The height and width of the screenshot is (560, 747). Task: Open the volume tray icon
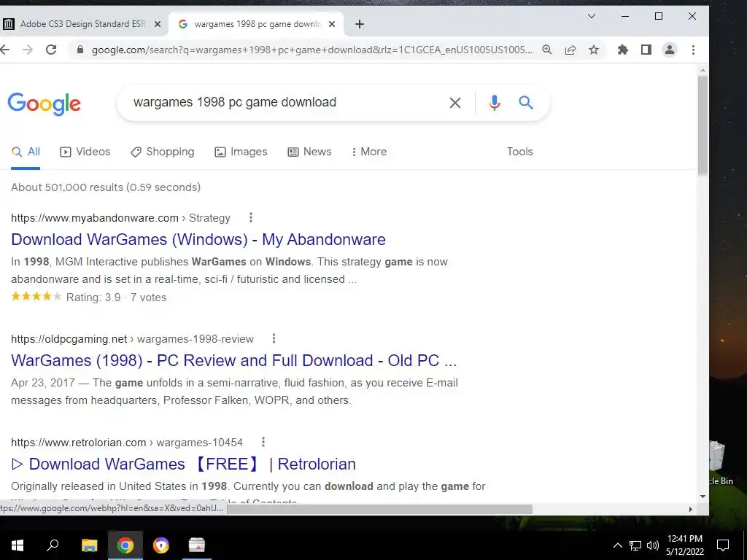click(653, 545)
